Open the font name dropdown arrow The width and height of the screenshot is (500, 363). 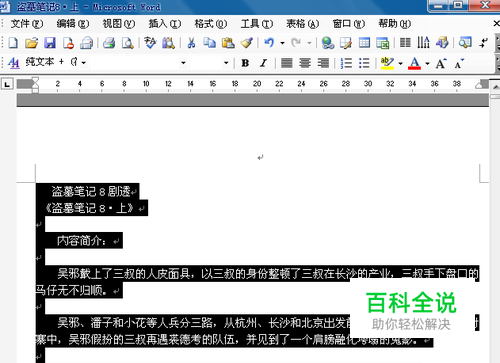tap(183, 63)
